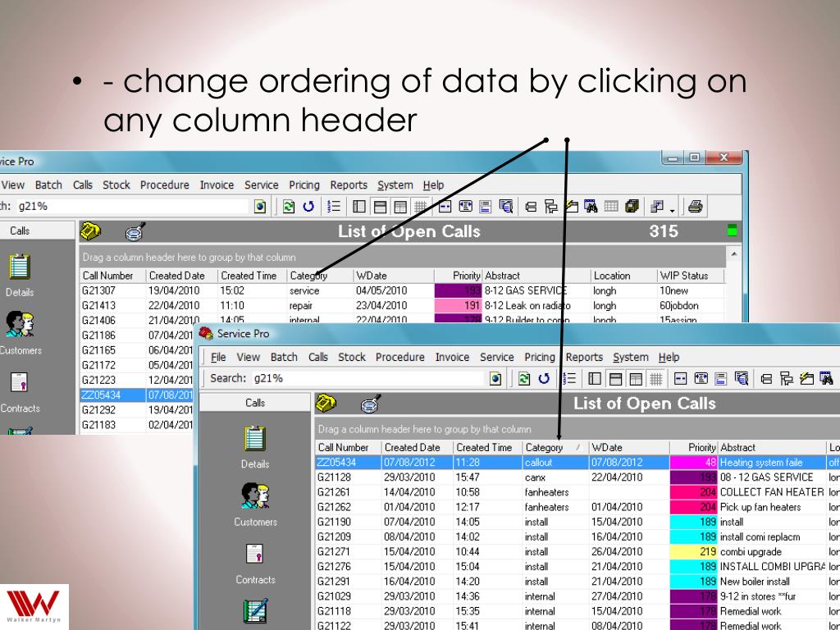
Task: Sort by Category column header in front window
Action: tap(555, 447)
